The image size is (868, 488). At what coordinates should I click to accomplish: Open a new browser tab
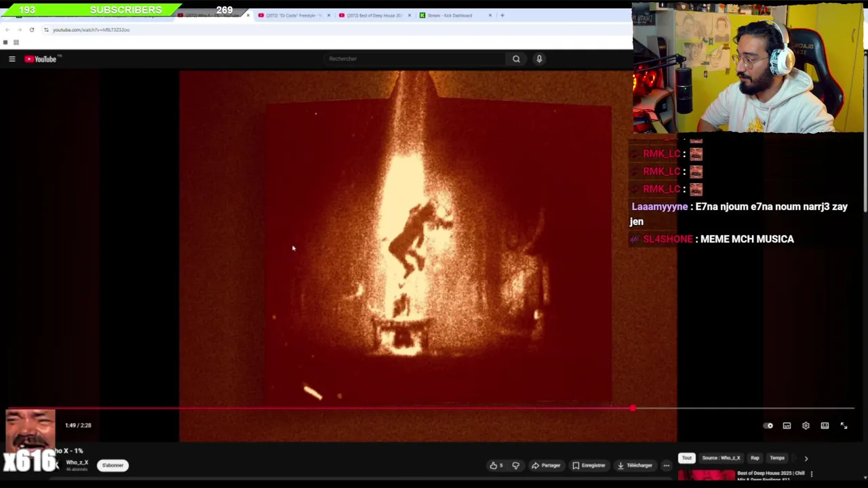click(x=502, y=15)
